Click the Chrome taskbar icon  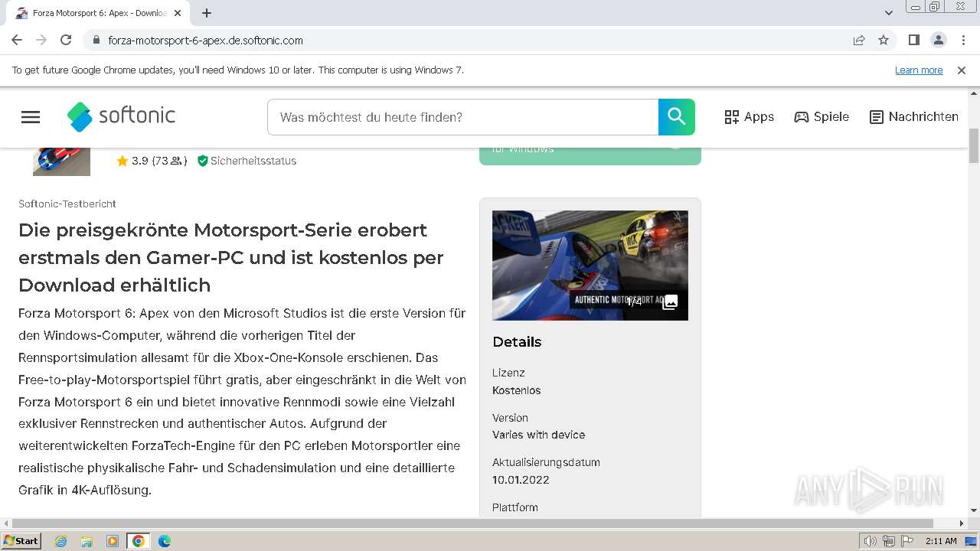(139, 541)
